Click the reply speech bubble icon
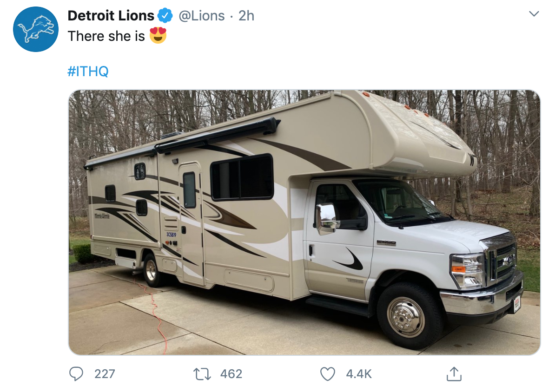The height and width of the screenshot is (392, 555). pyautogui.click(x=76, y=374)
